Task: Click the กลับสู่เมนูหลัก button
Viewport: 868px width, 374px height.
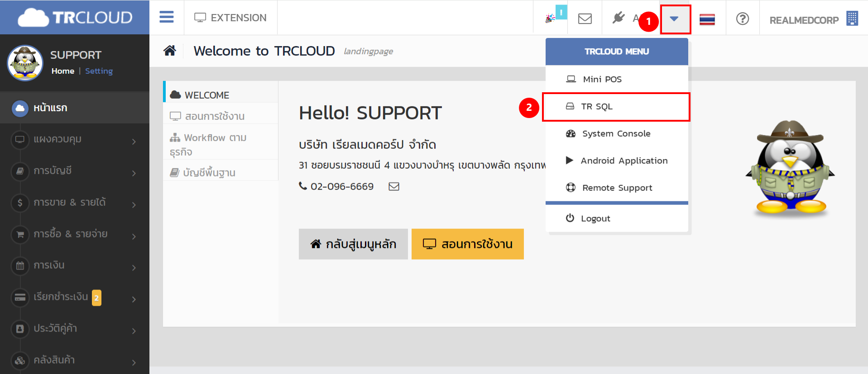Action: (353, 244)
